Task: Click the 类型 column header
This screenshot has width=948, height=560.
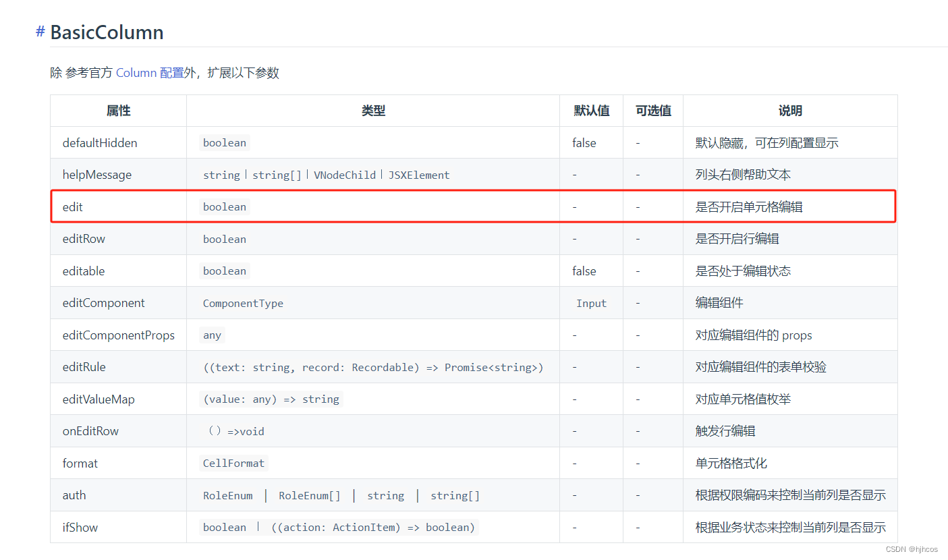Action: coord(373,111)
